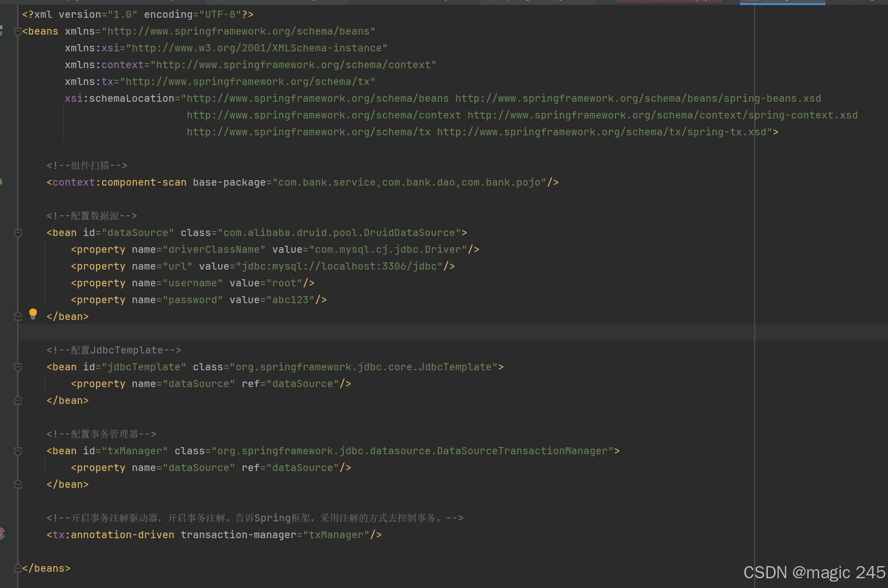Click the xmlns beans schema URL on <beans> line

coord(239,32)
